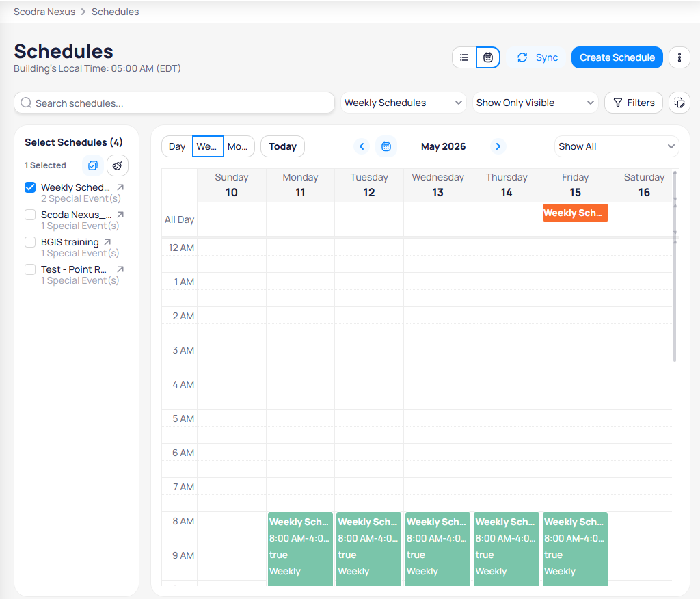Click Create Schedule button
Screen dimensions: 700x599
click(617, 57)
